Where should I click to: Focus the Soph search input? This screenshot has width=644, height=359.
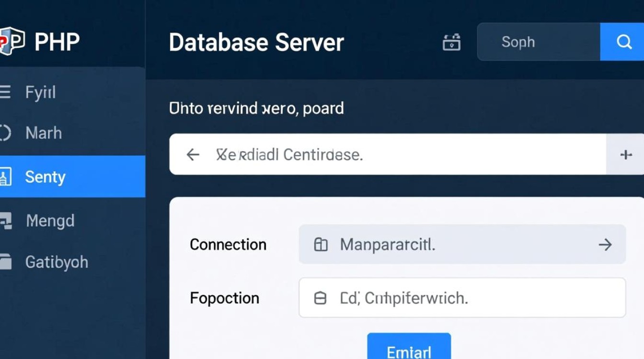click(539, 42)
